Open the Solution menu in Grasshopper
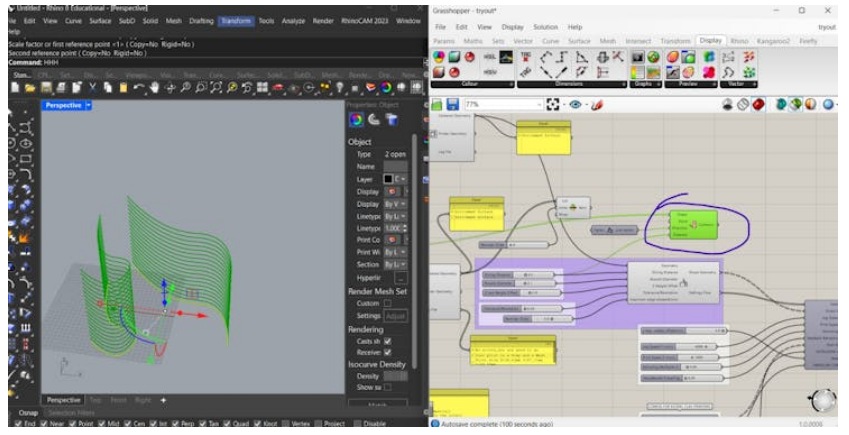The height and width of the screenshot is (435, 849). 545,26
